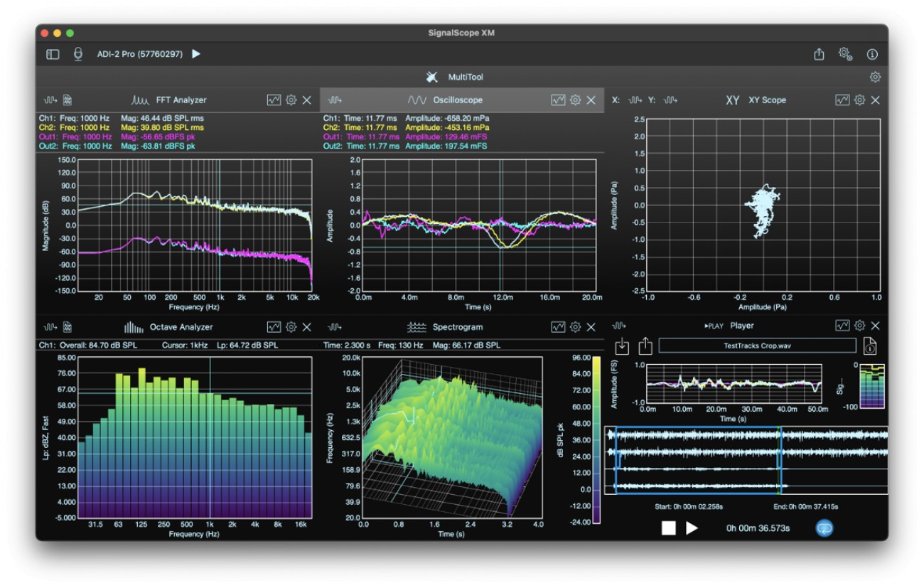
Task: Open the MultiTool settings gear top right
Action: tap(876, 77)
